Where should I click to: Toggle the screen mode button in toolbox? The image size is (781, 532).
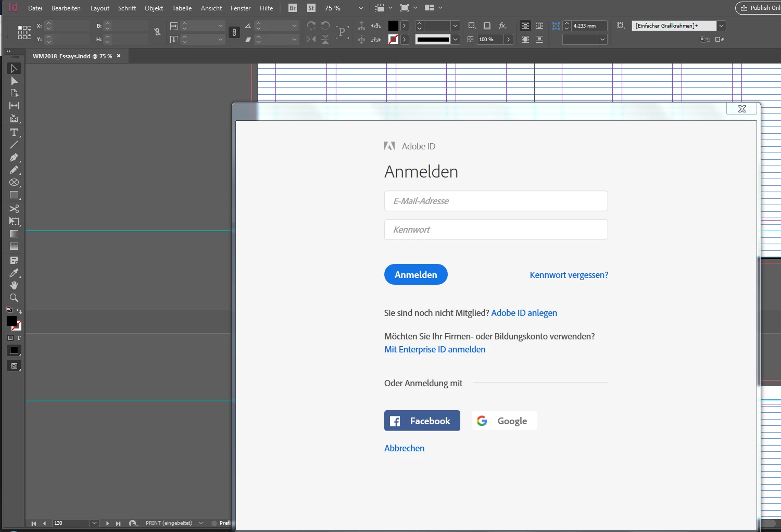click(x=14, y=365)
